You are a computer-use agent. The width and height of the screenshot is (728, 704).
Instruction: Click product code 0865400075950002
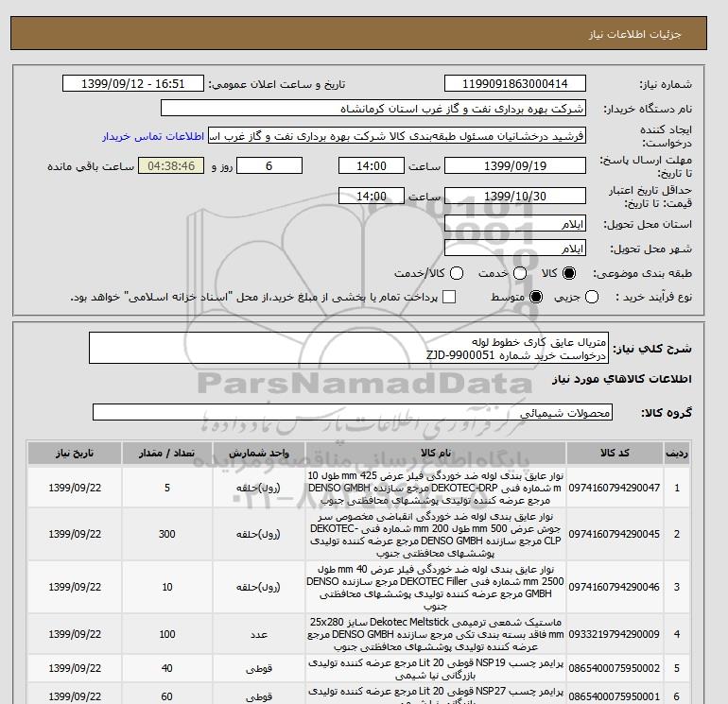click(x=615, y=668)
